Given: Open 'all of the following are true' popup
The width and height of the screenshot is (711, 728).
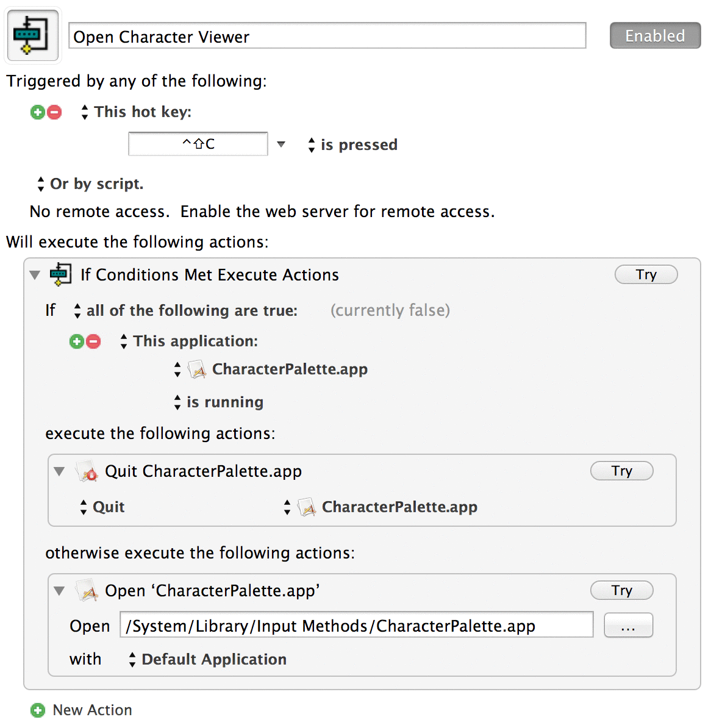Looking at the screenshot, I should 185,311.
